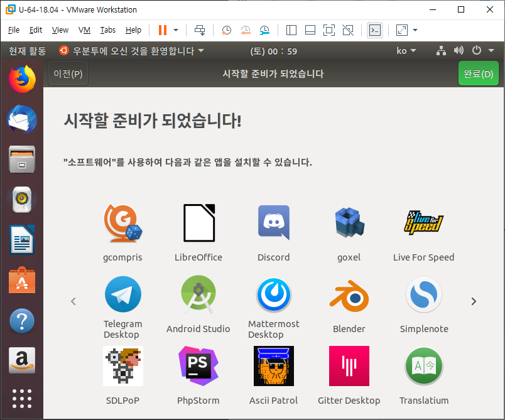Click the network status icon
This screenshot has width=505, height=420.
[441, 50]
